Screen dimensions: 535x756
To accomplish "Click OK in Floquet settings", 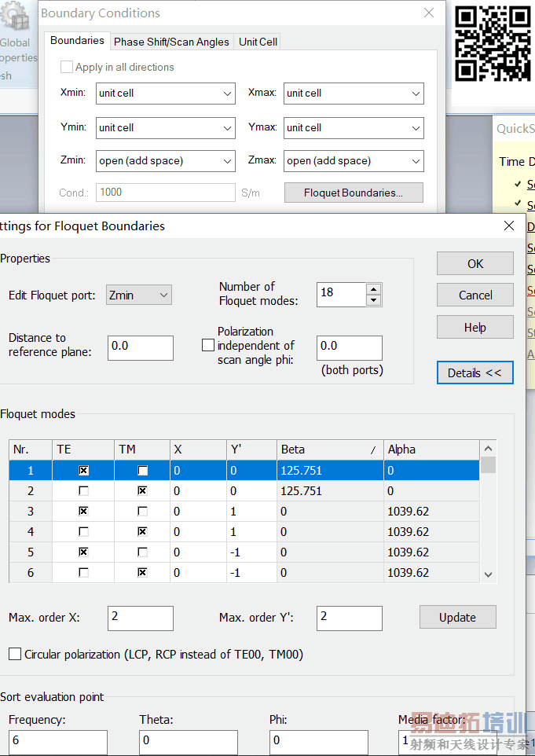I will [475, 264].
